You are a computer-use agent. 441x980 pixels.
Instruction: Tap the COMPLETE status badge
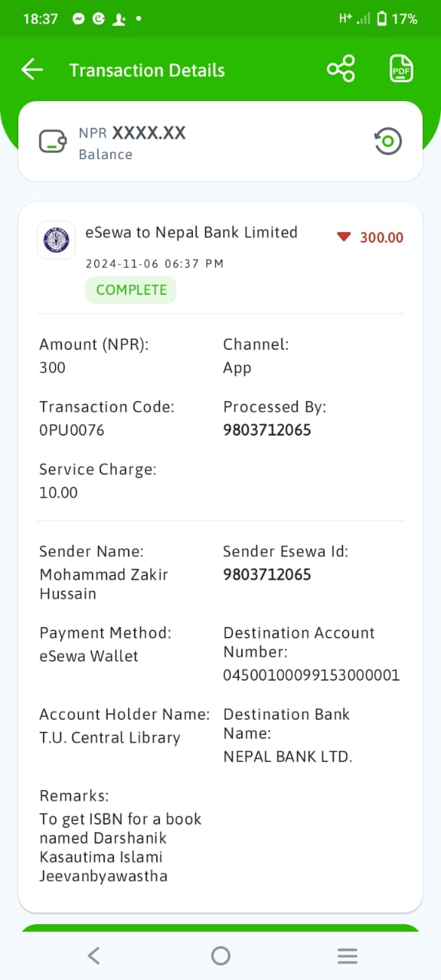click(131, 290)
